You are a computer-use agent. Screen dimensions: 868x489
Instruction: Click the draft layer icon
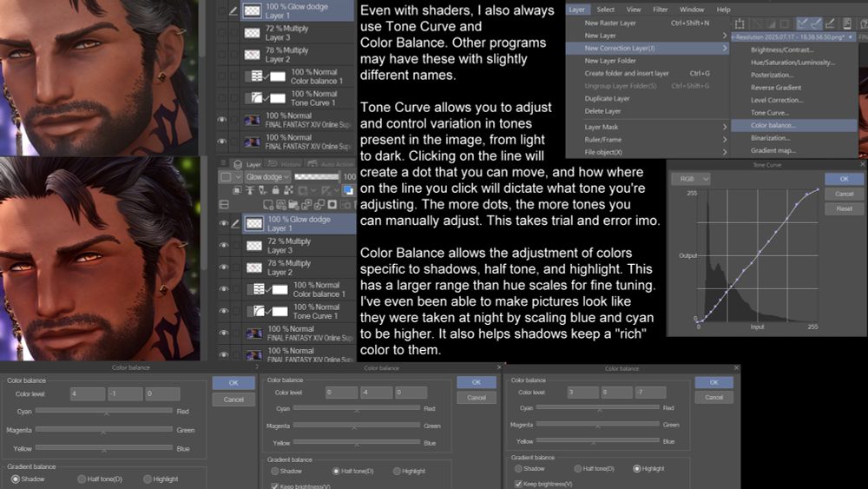click(x=262, y=190)
